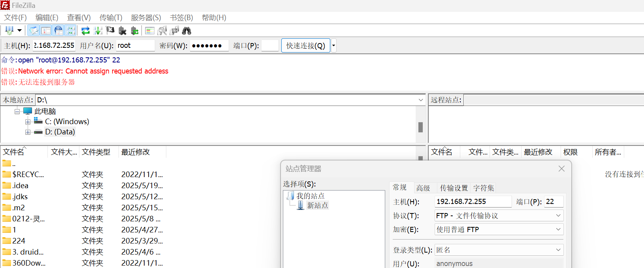Open the 传输(T) menu
Image resolution: width=644 pixels, height=268 pixels.
pos(111,17)
